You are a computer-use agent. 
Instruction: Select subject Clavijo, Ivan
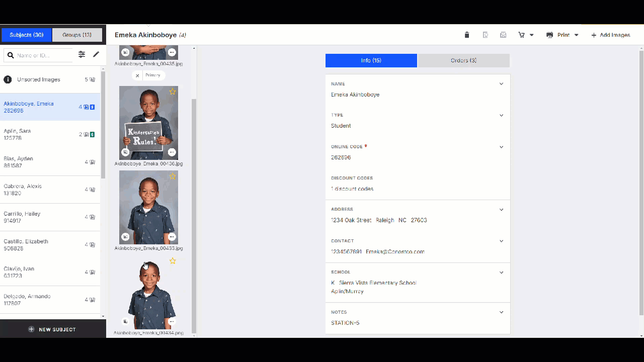[x=50, y=272]
